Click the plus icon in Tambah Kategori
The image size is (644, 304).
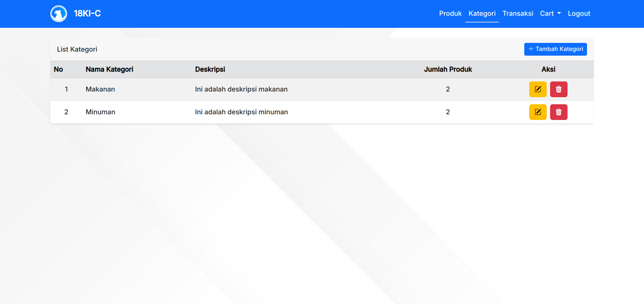click(x=531, y=49)
